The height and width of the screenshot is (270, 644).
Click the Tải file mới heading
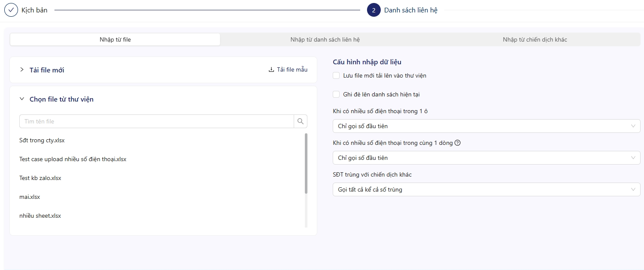pos(47,70)
